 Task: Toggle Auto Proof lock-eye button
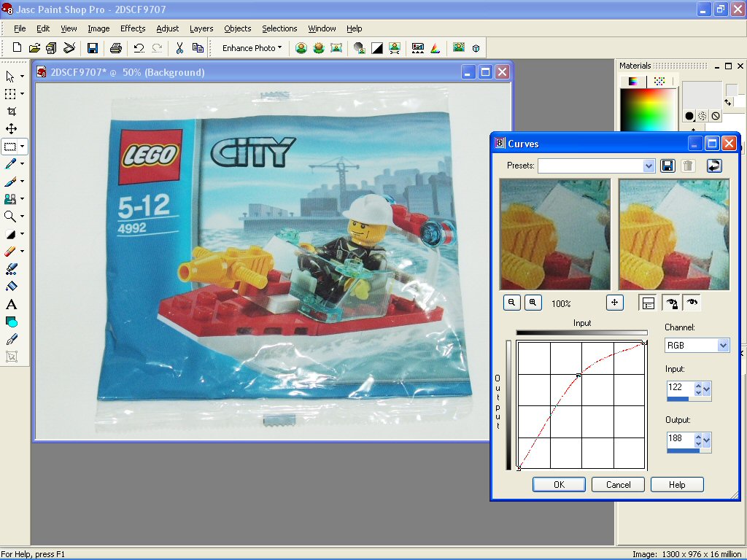pos(672,303)
